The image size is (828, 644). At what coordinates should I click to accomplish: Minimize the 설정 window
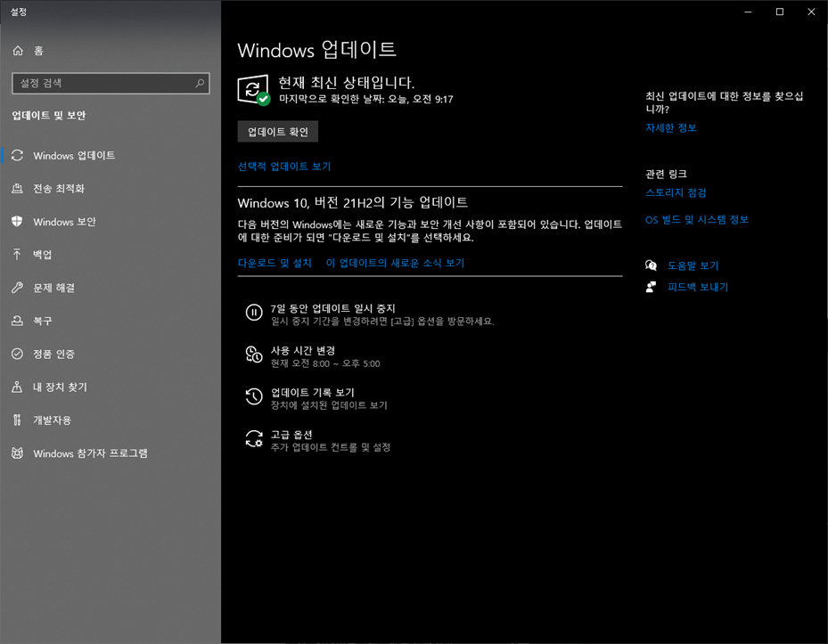(x=748, y=12)
